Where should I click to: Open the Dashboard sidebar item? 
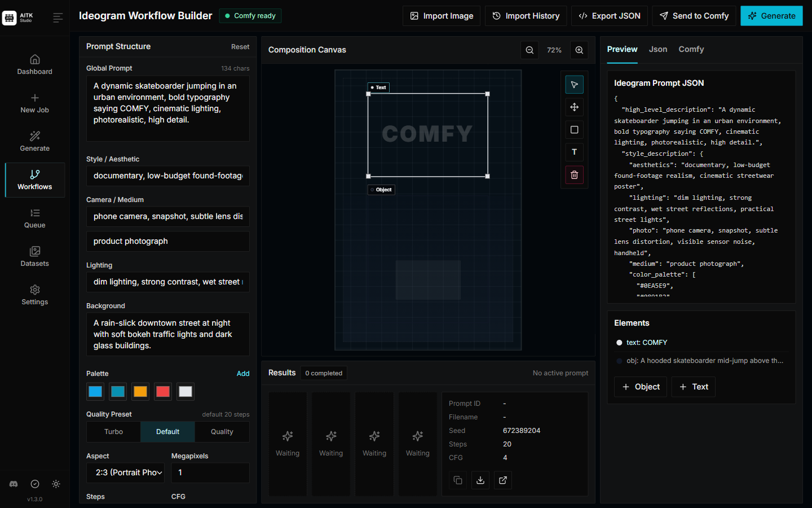[x=35, y=65]
